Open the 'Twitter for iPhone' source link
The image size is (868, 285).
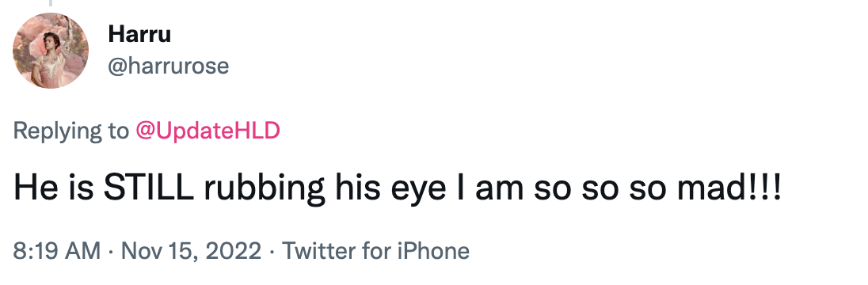click(376, 251)
